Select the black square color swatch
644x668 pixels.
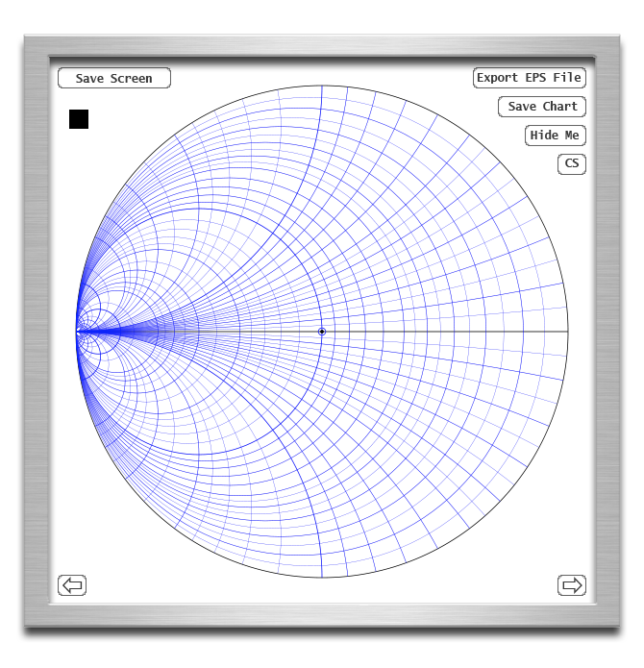pyautogui.click(x=79, y=119)
